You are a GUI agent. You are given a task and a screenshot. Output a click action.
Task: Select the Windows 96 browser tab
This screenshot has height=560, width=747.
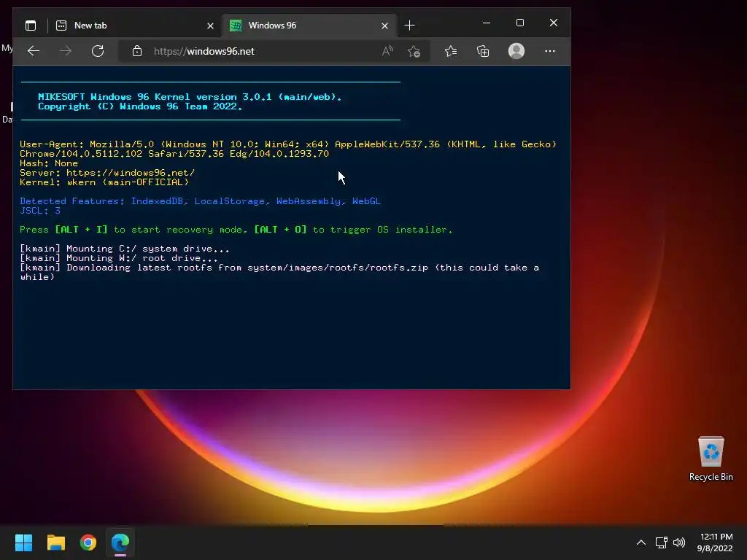pyautogui.click(x=309, y=26)
